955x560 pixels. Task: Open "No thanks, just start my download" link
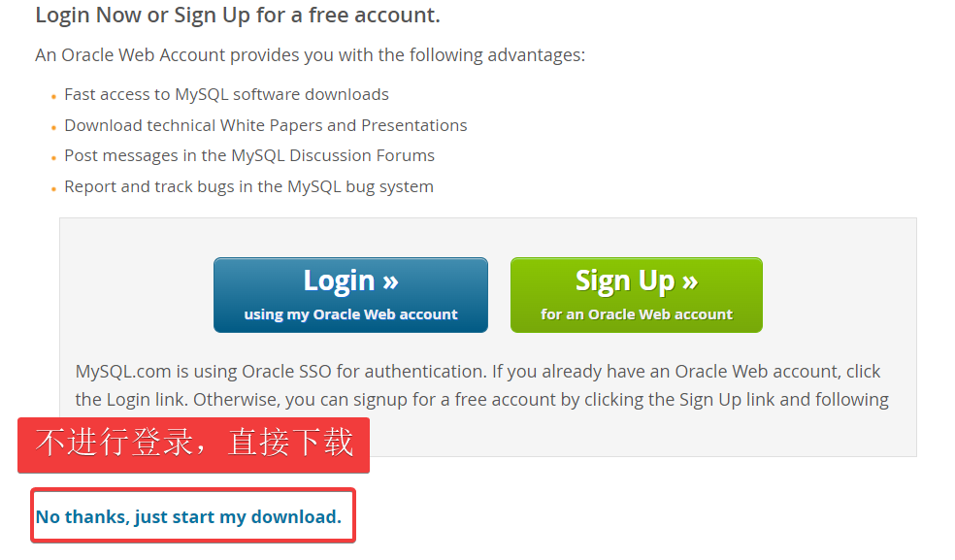[189, 516]
